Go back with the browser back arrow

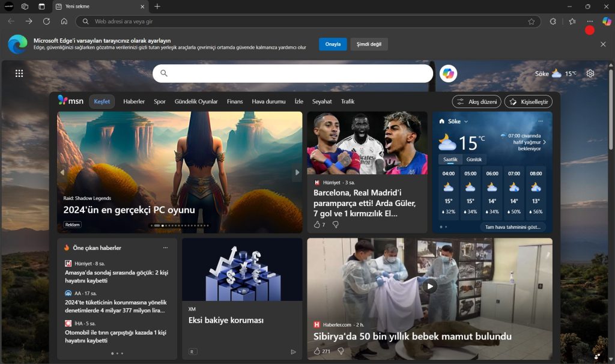tap(11, 21)
